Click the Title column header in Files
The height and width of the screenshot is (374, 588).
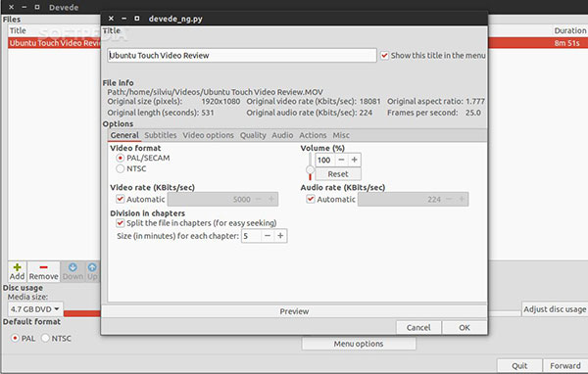coord(18,30)
